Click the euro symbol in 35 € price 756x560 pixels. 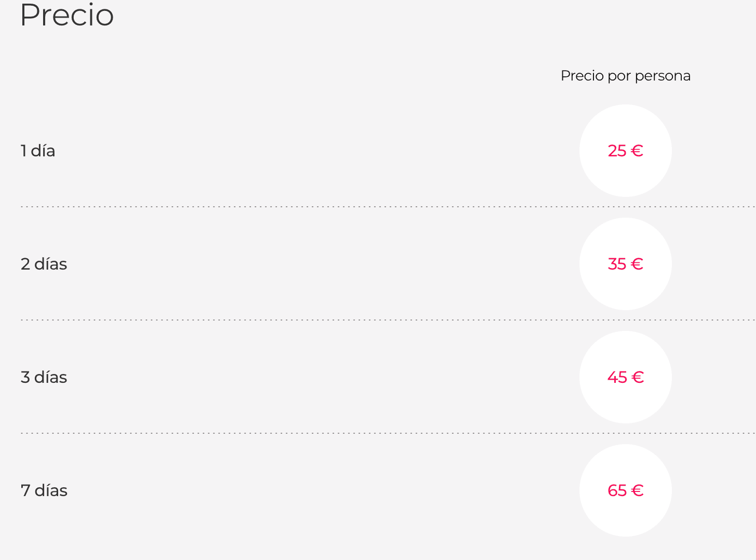pyautogui.click(x=637, y=264)
